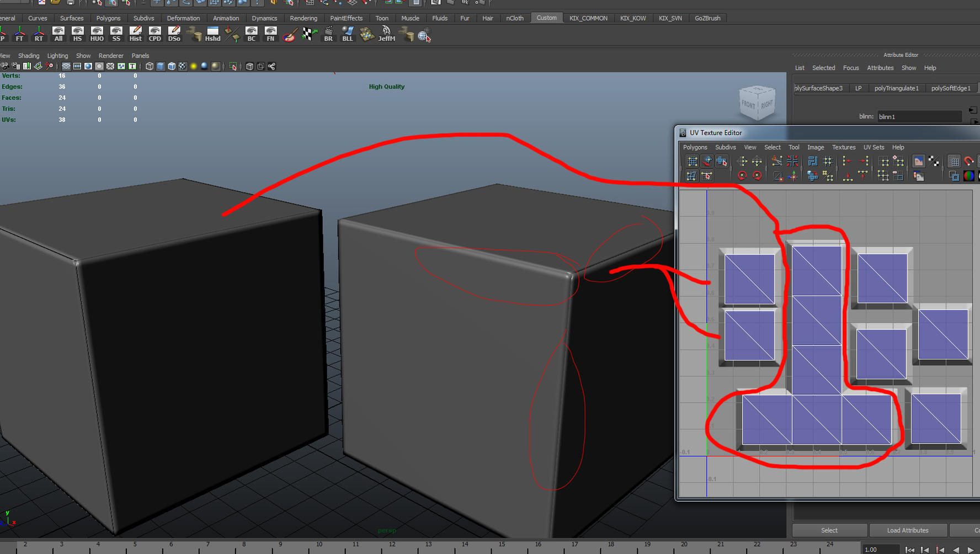
Task: Expand the Shading menu in viewport
Action: point(29,55)
